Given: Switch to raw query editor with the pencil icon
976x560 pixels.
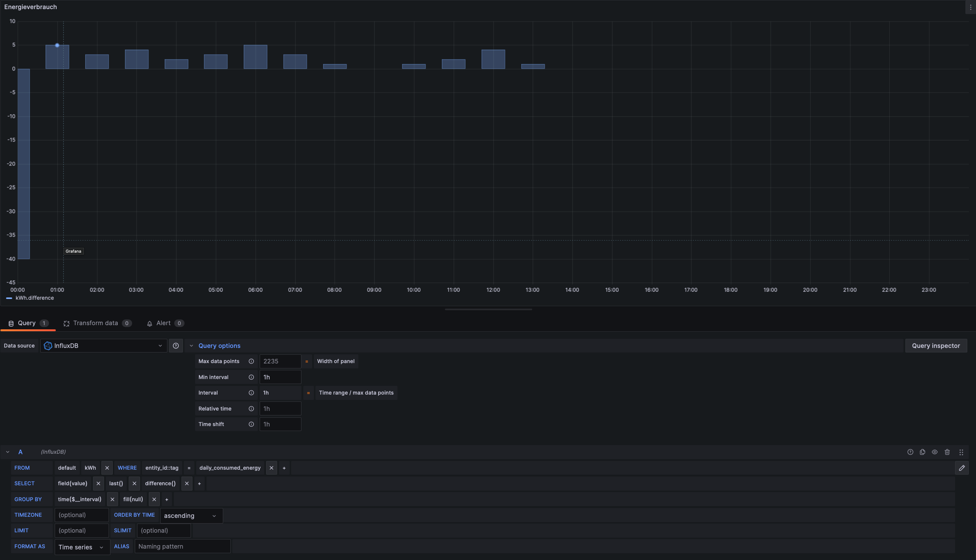Looking at the screenshot, I should pos(961,468).
